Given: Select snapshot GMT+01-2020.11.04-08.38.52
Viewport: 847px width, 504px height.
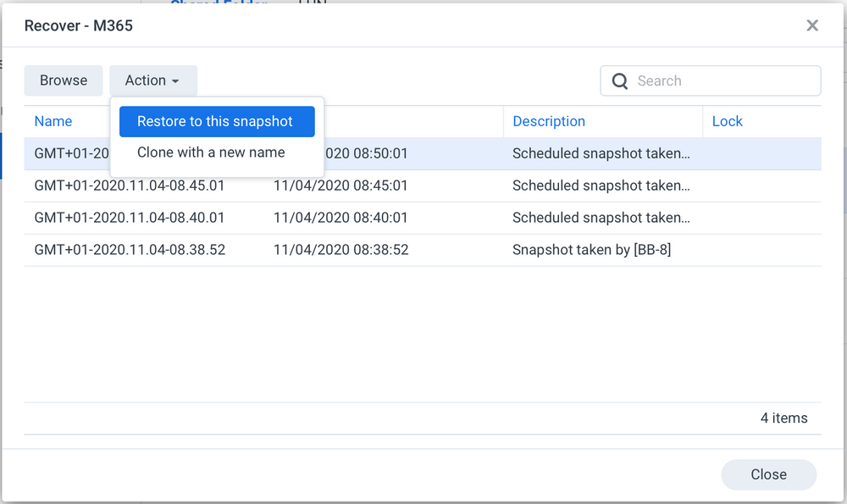Looking at the screenshot, I should pos(130,250).
